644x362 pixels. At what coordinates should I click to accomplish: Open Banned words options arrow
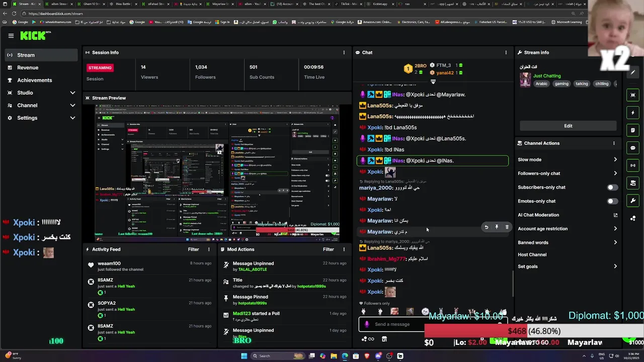pos(615,242)
